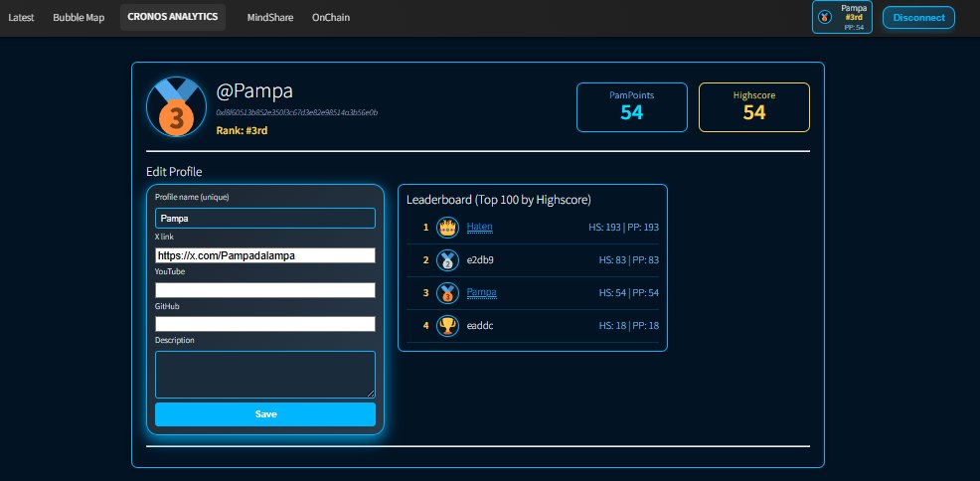This screenshot has width=980, height=481.
Task: Click the small medal icon in top-right profile badge
Action: point(824,18)
